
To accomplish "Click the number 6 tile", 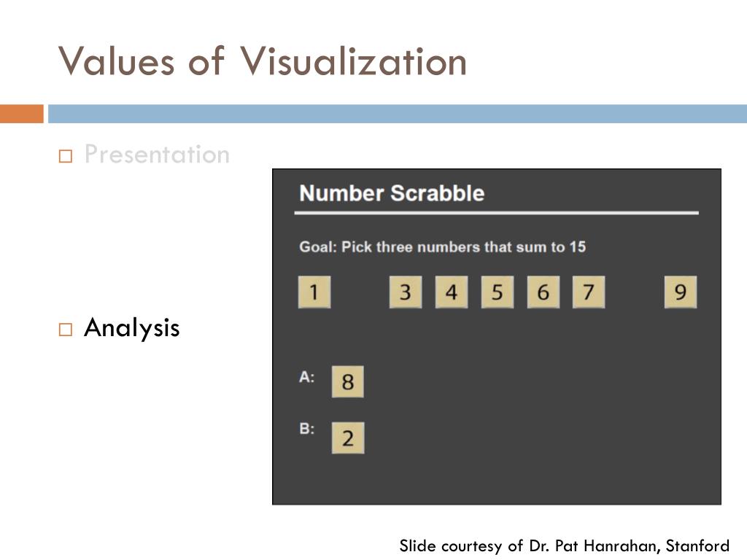I will click(x=543, y=292).
